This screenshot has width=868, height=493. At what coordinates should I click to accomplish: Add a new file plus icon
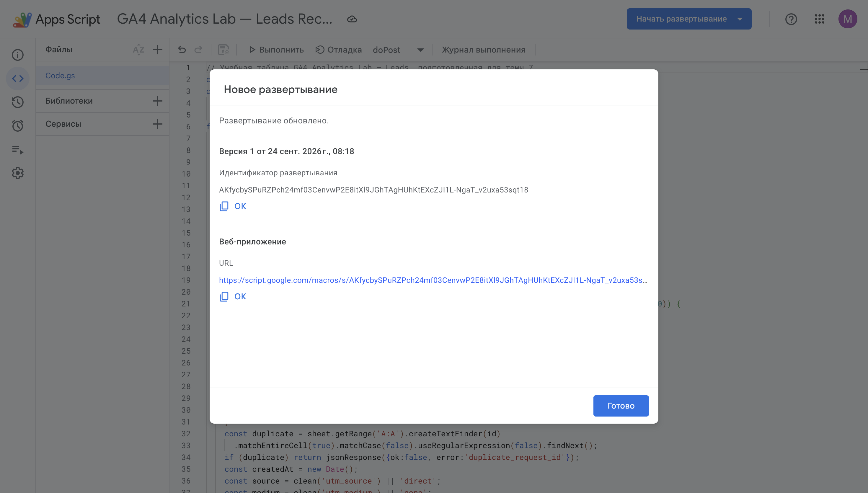157,50
